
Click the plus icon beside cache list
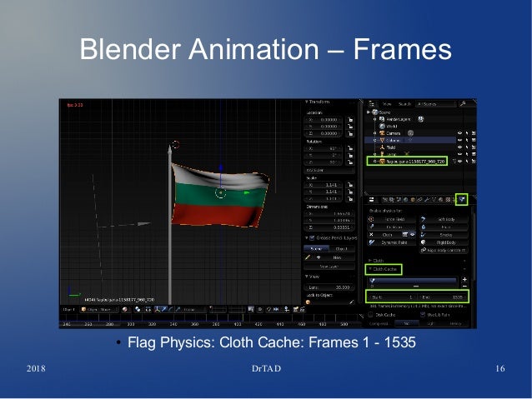click(464, 279)
